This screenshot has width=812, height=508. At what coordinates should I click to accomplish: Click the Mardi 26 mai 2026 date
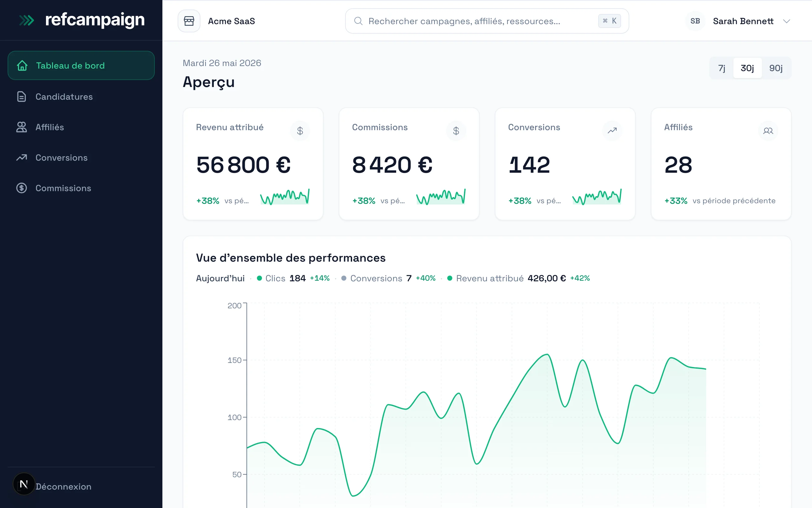point(222,63)
